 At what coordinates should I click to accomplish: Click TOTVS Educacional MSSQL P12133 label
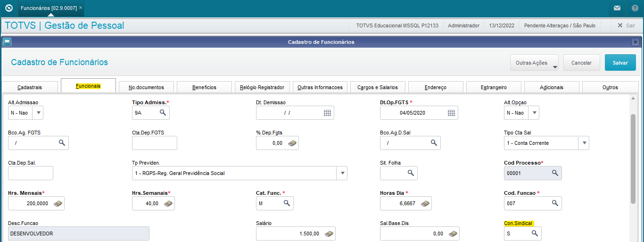coord(397,25)
